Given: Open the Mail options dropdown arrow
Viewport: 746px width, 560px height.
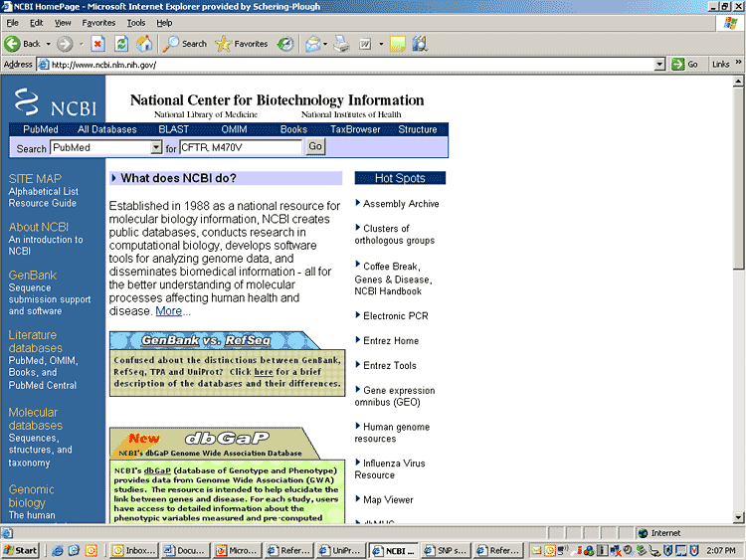Looking at the screenshot, I should (325, 44).
